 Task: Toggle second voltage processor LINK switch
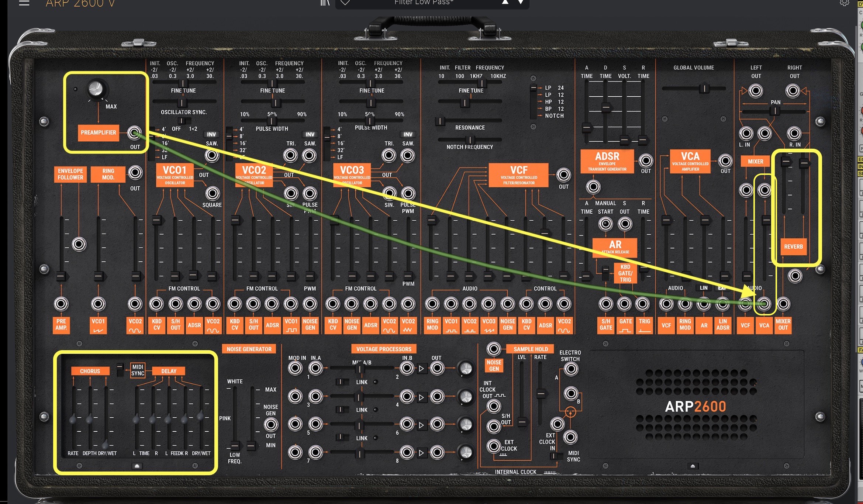[x=342, y=410]
